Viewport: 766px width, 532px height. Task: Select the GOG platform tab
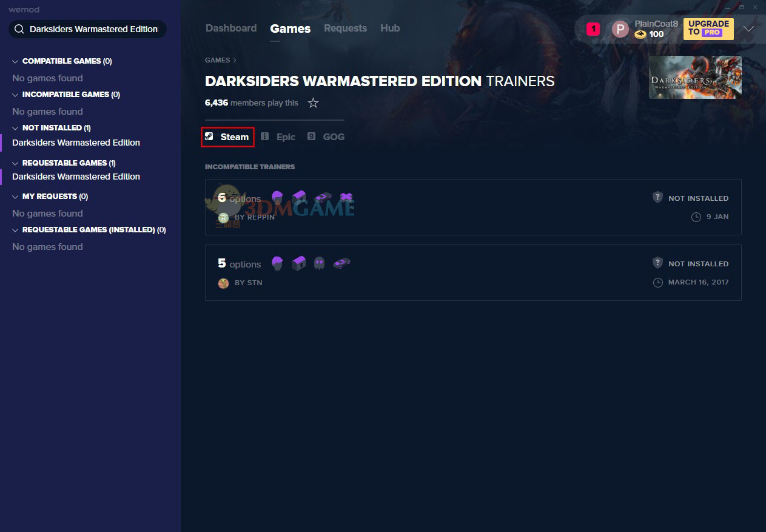click(326, 137)
